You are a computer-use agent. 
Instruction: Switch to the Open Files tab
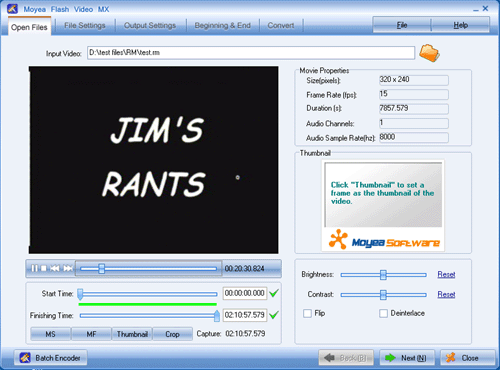click(29, 27)
